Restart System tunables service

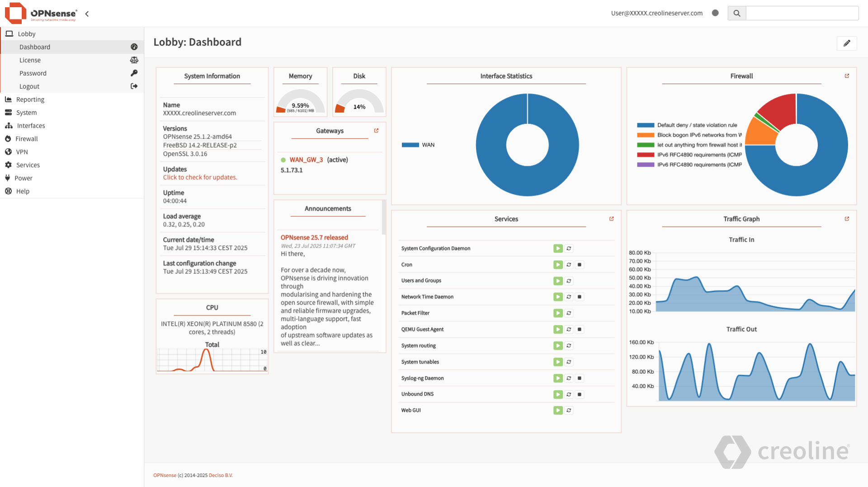[x=569, y=362]
